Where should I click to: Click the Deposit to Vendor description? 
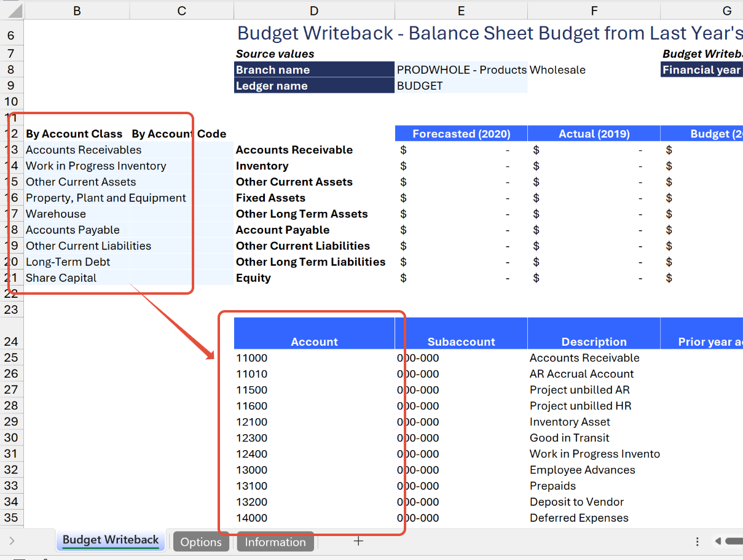576,502
